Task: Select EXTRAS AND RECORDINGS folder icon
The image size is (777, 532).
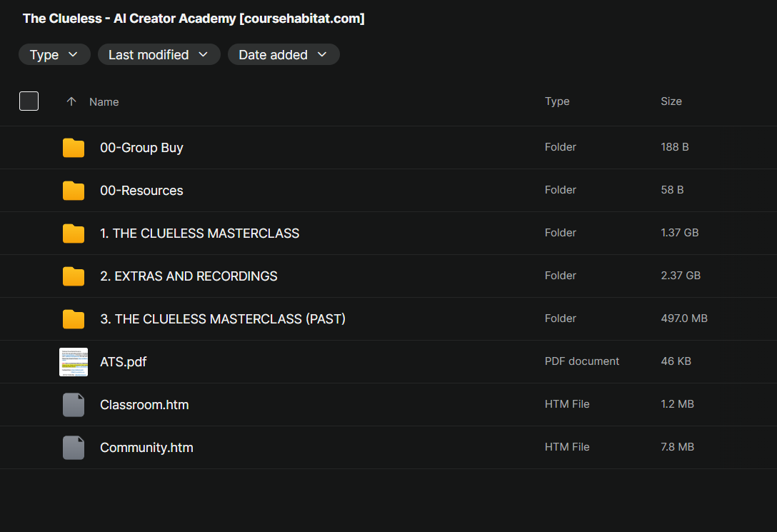Action: 74,276
